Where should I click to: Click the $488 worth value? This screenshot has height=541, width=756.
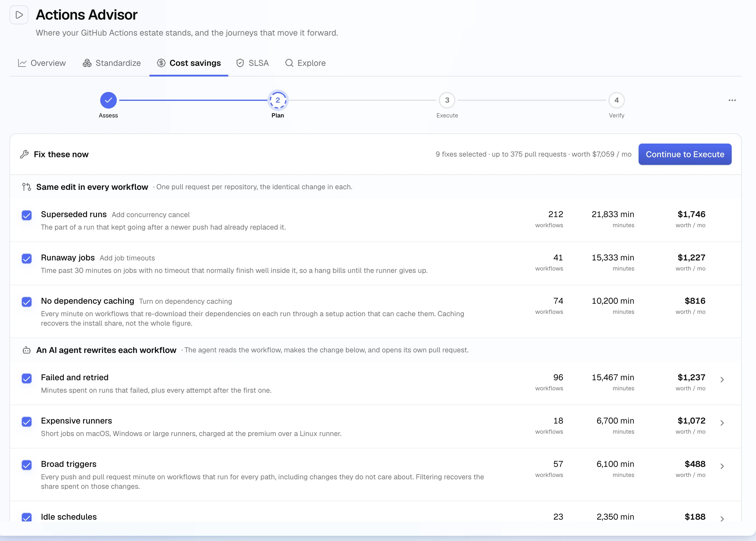point(695,464)
